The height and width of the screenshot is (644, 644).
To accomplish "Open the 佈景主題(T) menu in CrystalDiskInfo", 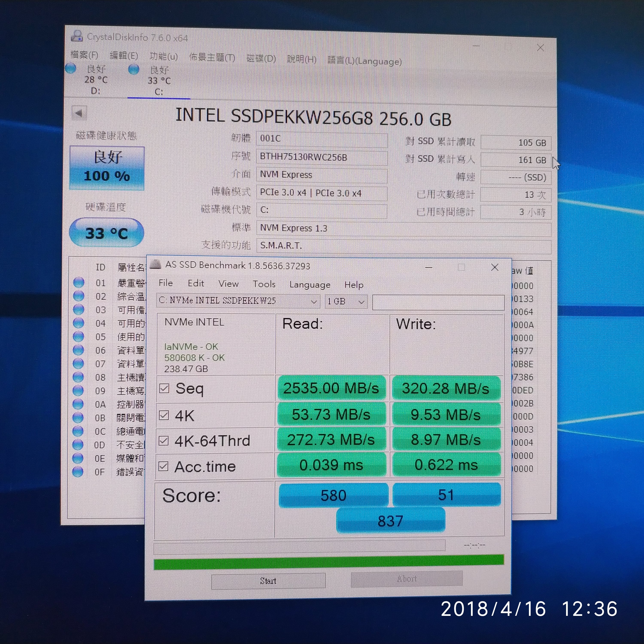I will coord(212,58).
